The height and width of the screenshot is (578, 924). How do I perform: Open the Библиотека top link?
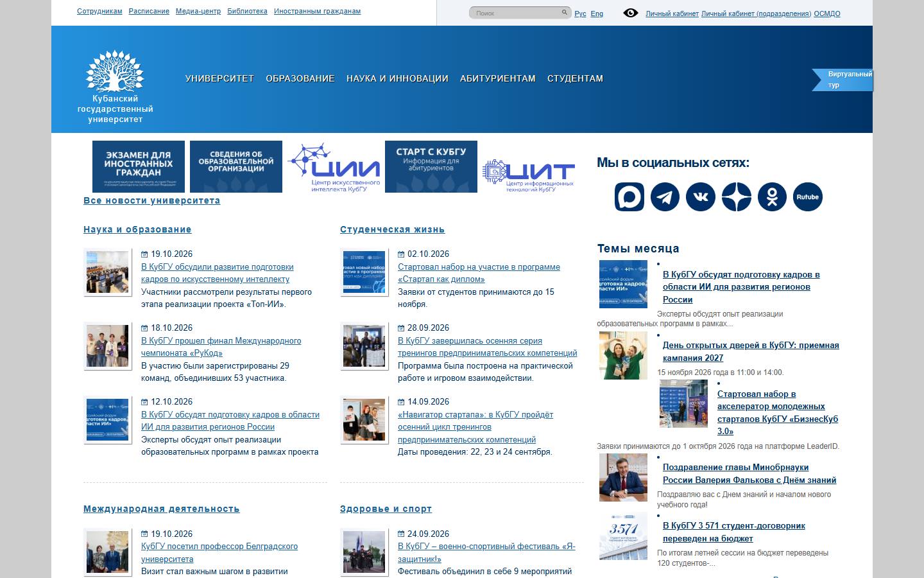click(247, 12)
